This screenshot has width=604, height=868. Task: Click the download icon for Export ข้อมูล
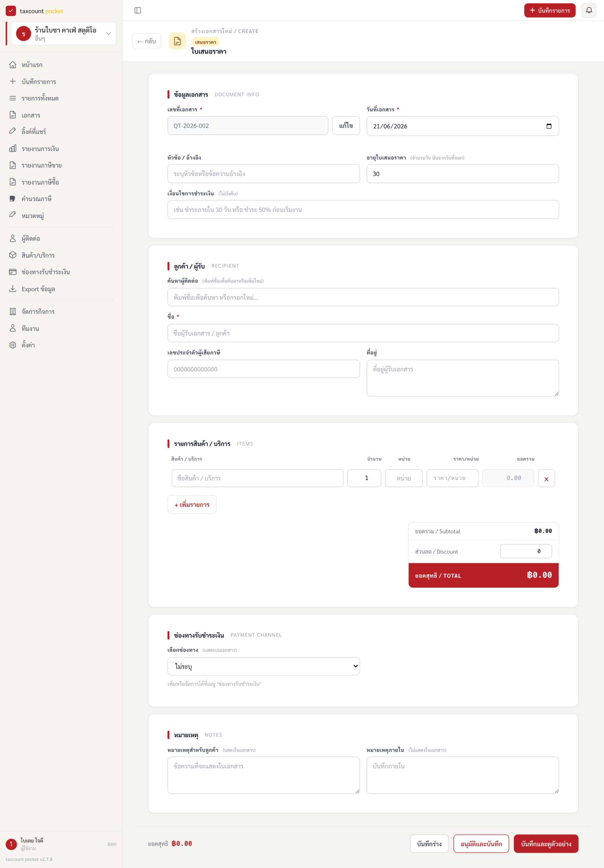click(13, 289)
